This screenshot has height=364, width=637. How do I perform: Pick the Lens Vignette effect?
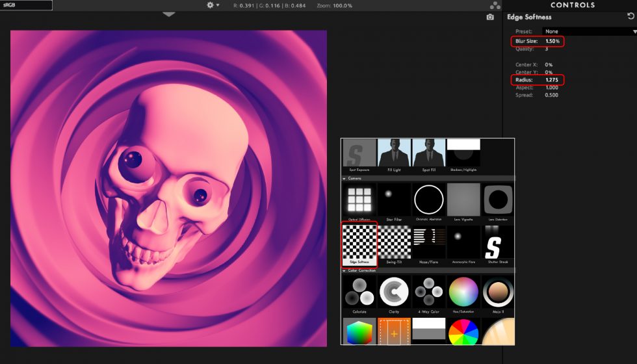463,200
